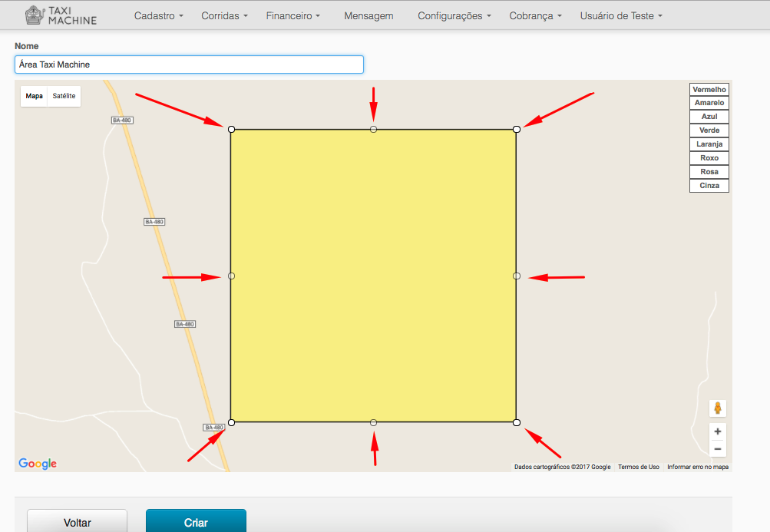Image resolution: width=770 pixels, height=532 pixels.
Task: Select the bottom-right polygon vertex handle
Action: pos(517,422)
